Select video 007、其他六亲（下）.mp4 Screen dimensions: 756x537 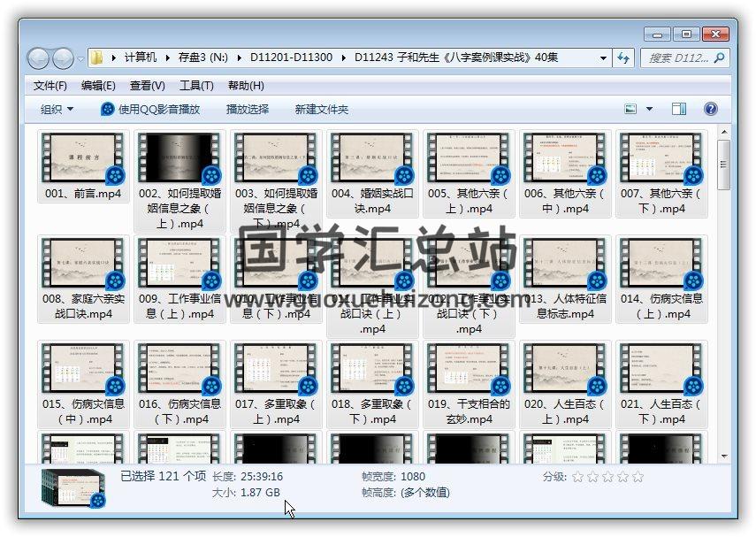[662, 173]
